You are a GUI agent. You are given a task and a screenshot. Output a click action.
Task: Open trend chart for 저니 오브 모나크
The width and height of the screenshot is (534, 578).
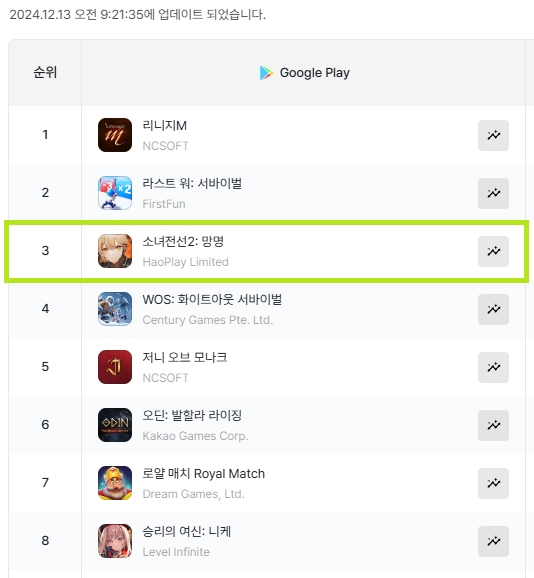click(x=493, y=367)
